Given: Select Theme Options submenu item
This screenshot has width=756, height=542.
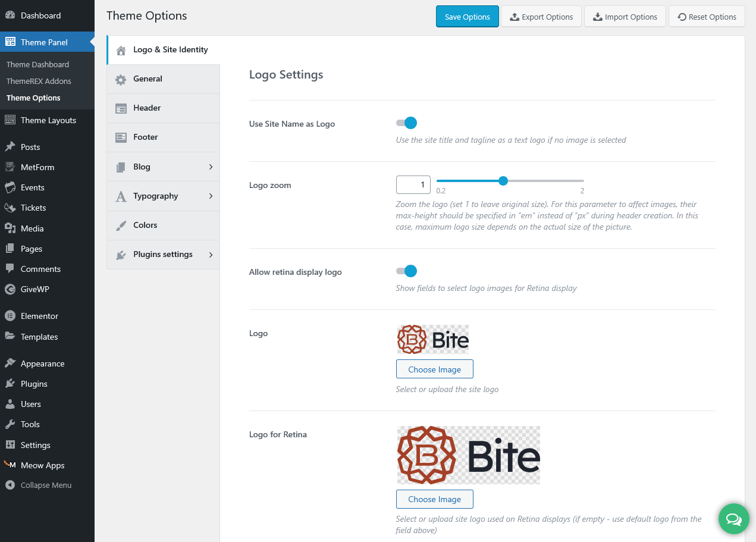Looking at the screenshot, I should [33, 98].
